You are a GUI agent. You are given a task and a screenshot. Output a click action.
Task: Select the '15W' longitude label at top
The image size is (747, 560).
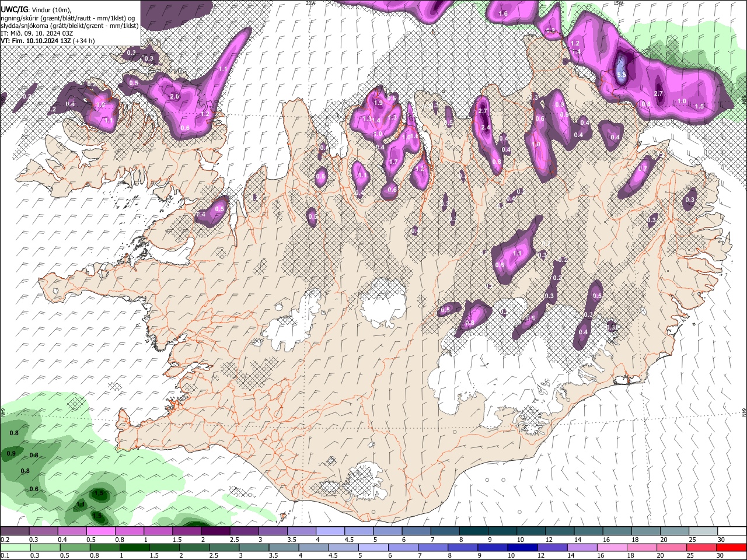click(x=619, y=3)
